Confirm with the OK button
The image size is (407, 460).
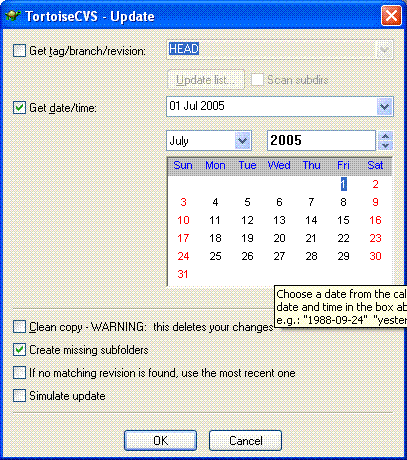coord(160,440)
